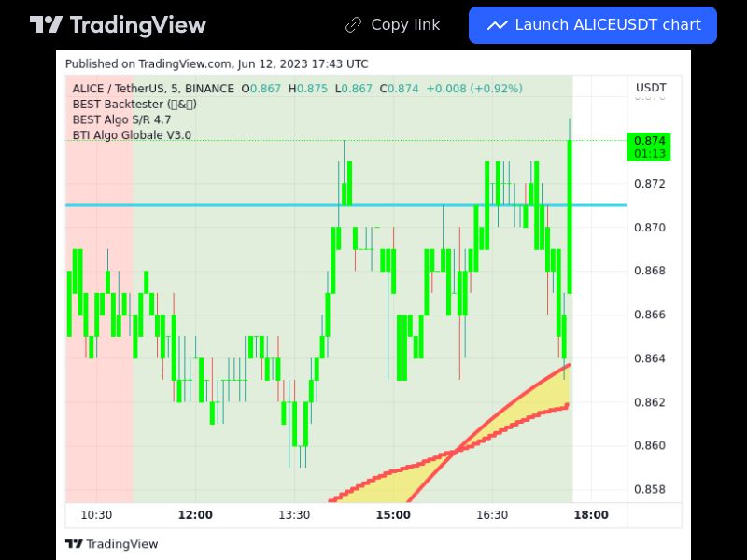The width and height of the screenshot is (747, 560).
Task: Click the cyan horizontal support/resistance line
Action: [345, 205]
